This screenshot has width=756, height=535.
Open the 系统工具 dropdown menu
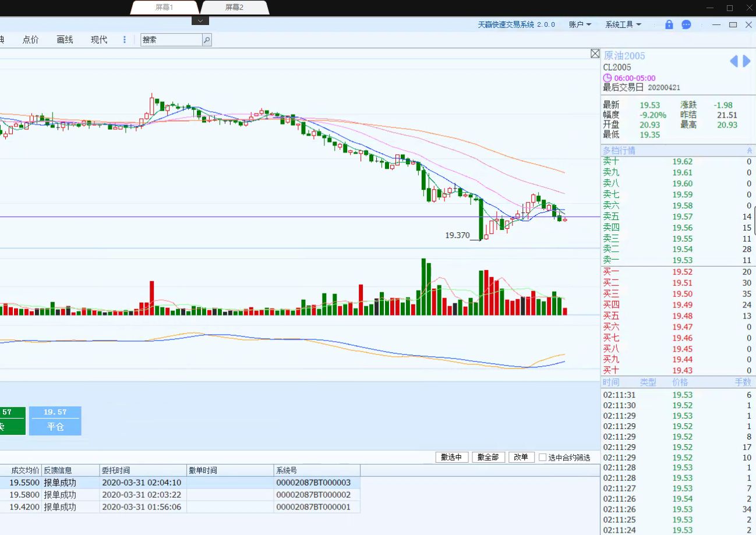623,24
